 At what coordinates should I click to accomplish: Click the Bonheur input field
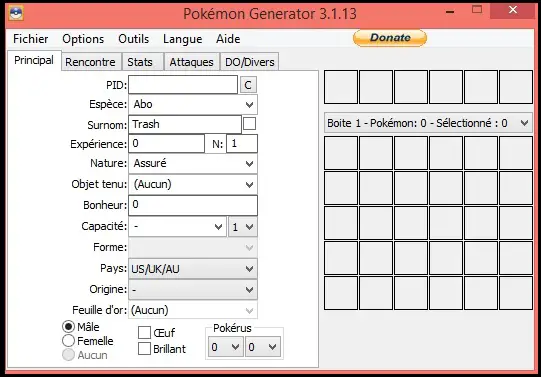click(x=193, y=205)
